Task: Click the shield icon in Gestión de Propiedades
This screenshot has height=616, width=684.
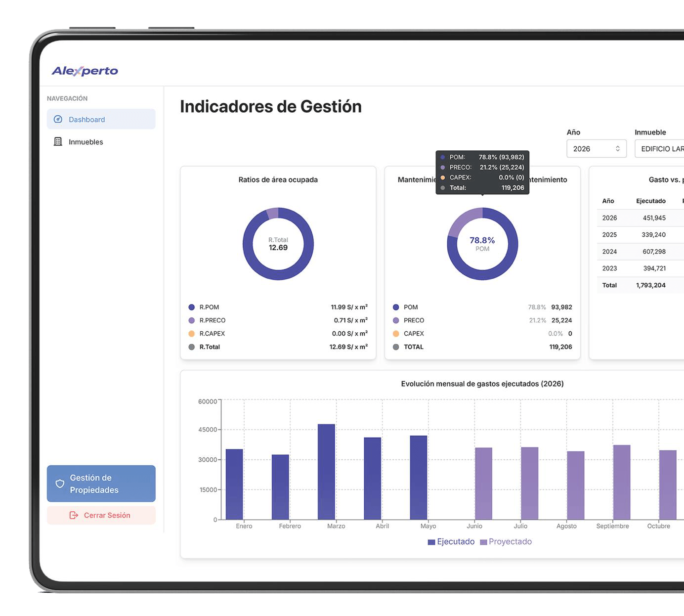Action: click(60, 484)
